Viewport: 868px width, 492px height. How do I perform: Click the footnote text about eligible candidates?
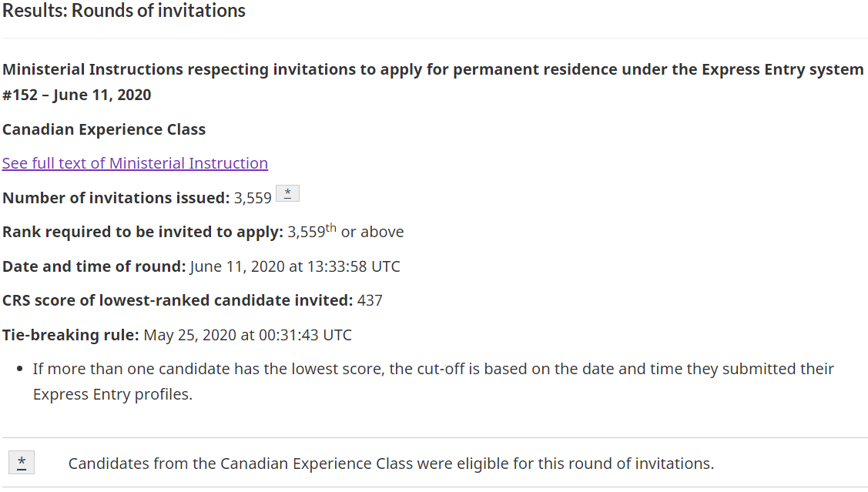pos(391,464)
